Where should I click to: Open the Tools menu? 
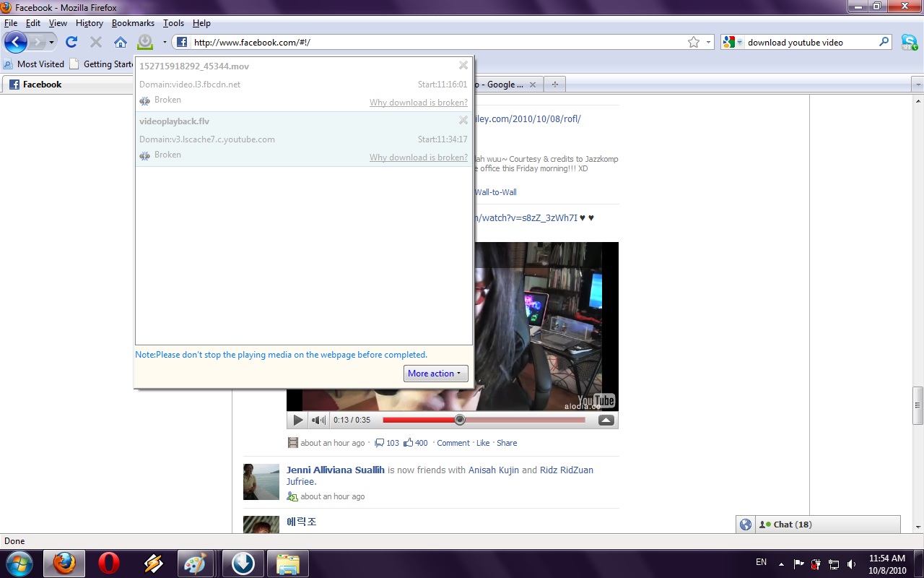(x=173, y=23)
